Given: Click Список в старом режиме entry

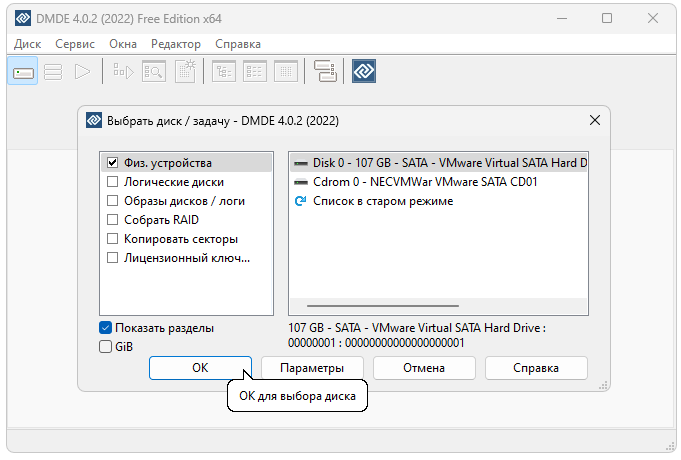Looking at the screenshot, I should (439, 201).
